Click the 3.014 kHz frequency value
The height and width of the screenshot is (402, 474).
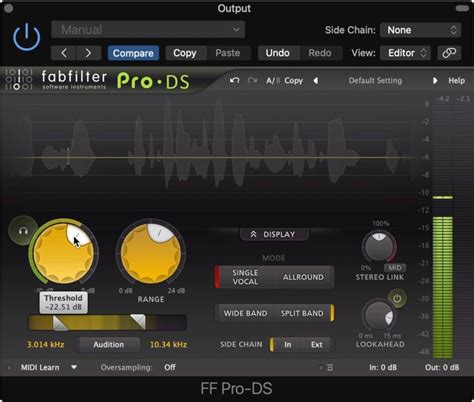46,345
